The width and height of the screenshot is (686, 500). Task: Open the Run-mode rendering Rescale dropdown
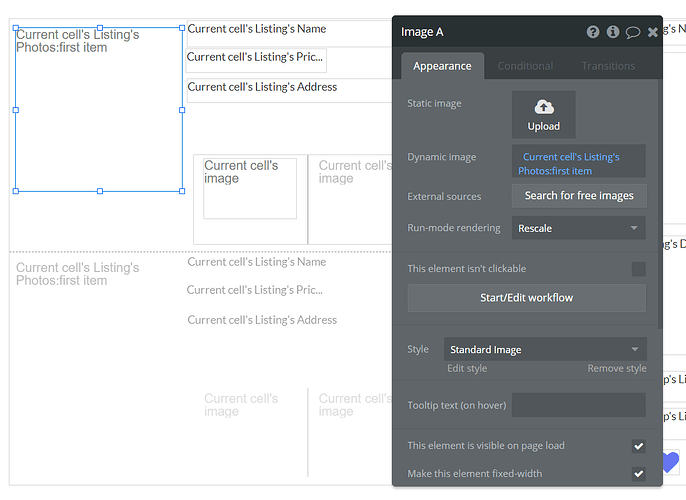(578, 228)
